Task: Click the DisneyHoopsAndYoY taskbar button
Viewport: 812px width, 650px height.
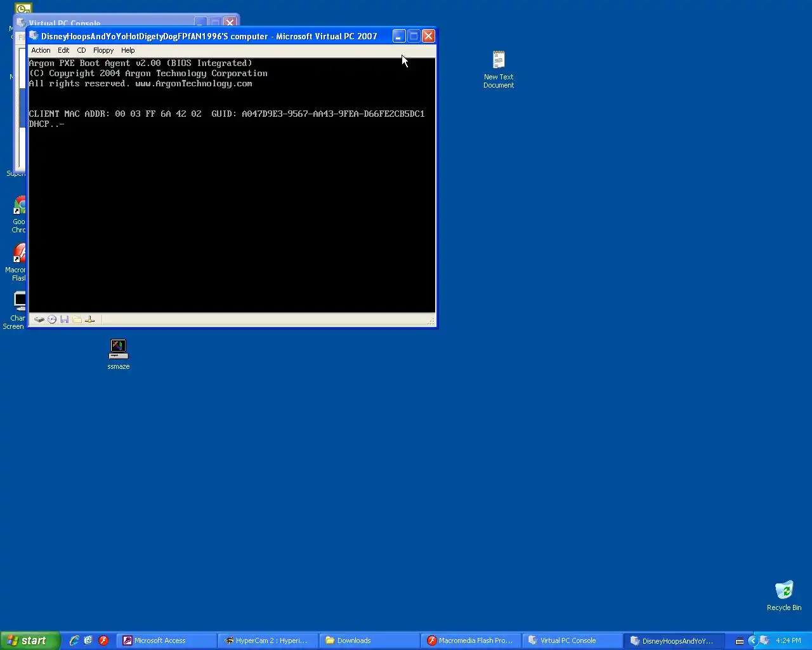Action: [674, 640]
